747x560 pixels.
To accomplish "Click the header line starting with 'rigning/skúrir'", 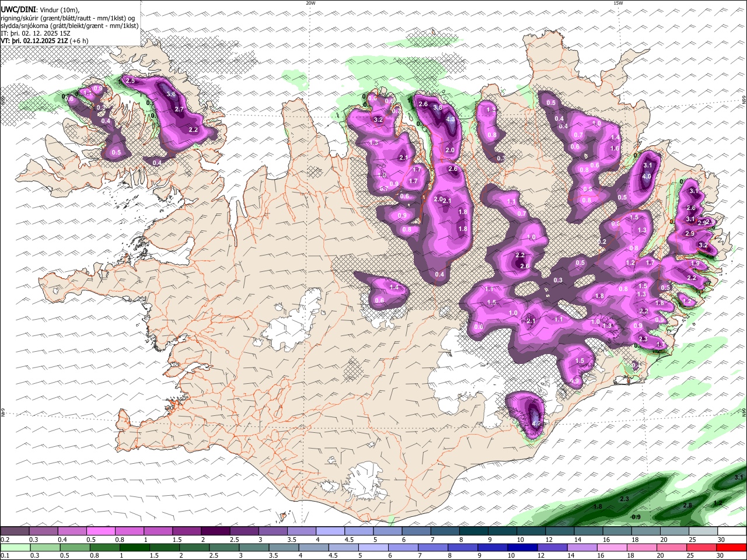I will click(x=68, y=18).
